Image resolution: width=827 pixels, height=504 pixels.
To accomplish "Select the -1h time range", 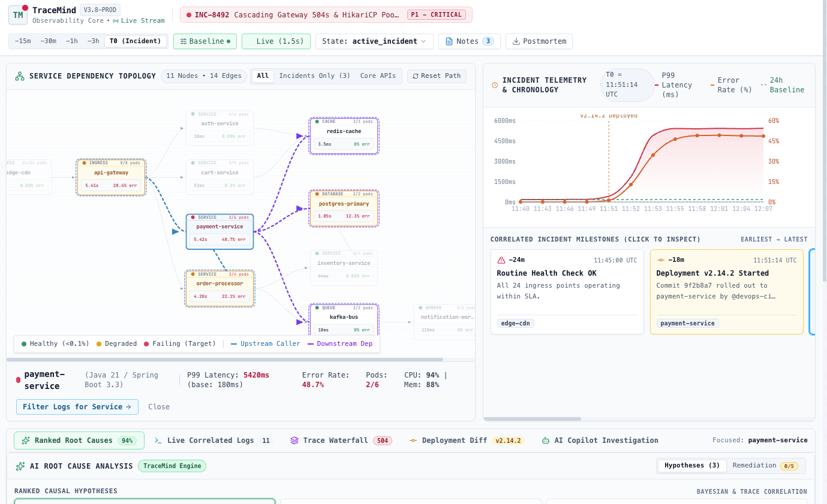I will tap(72, 41).
